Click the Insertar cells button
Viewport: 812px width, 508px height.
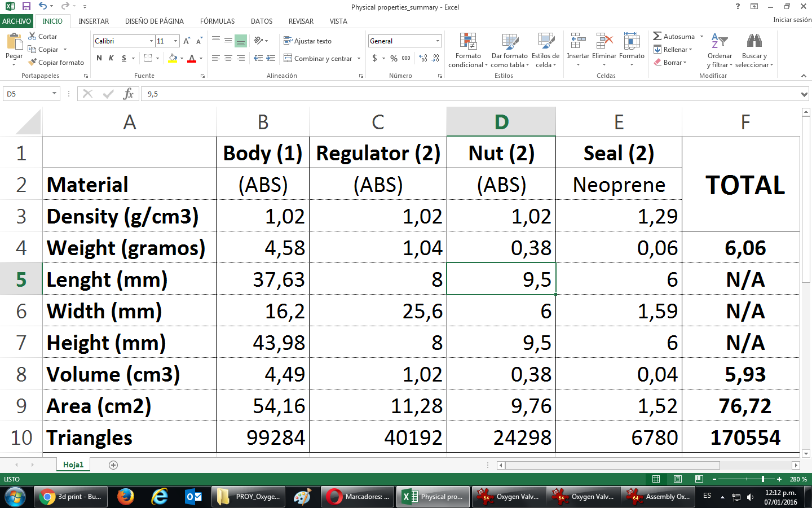(x=577, y=50)
